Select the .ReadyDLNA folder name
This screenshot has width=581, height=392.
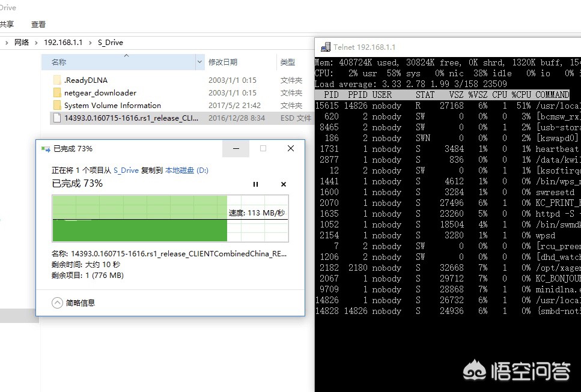[x=86, y=80]
